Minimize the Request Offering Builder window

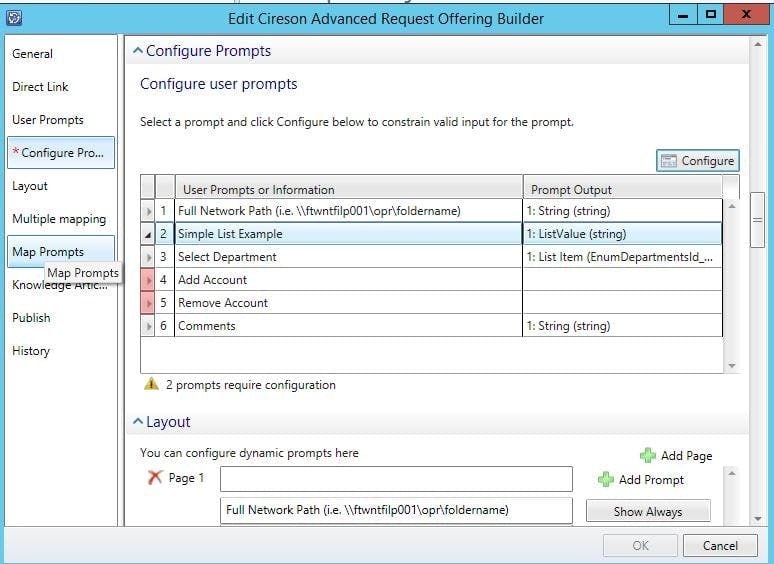click(x=683, y=14)
